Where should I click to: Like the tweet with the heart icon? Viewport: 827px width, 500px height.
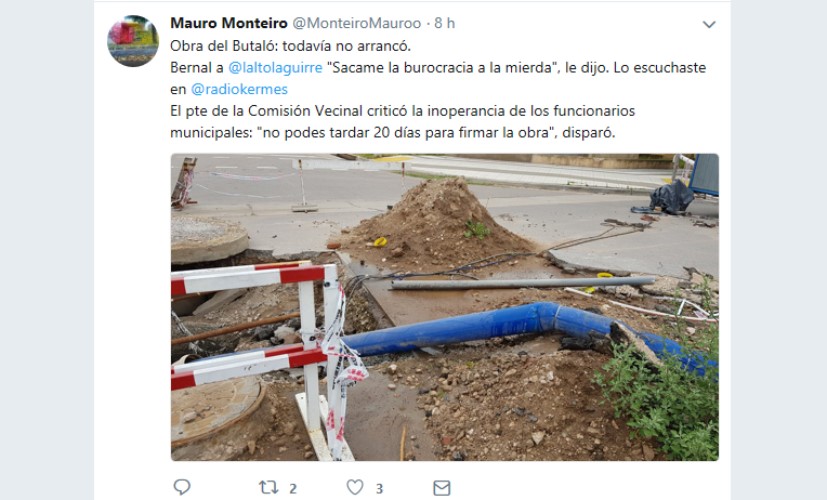tap(355, 487)
